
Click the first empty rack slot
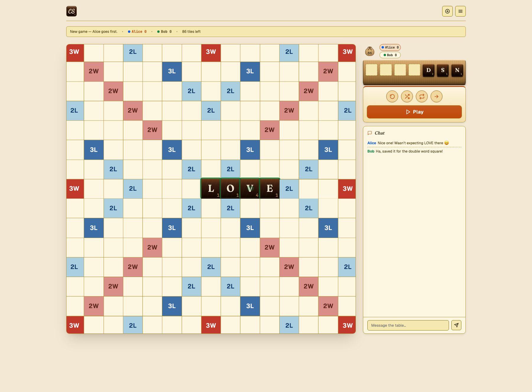[372, 70]
